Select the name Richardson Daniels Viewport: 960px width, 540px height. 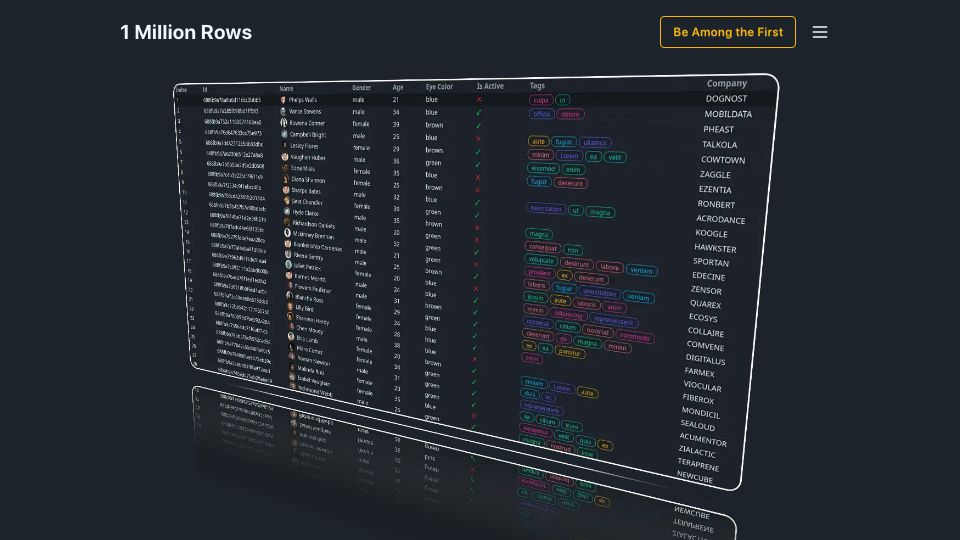[313, 225]
